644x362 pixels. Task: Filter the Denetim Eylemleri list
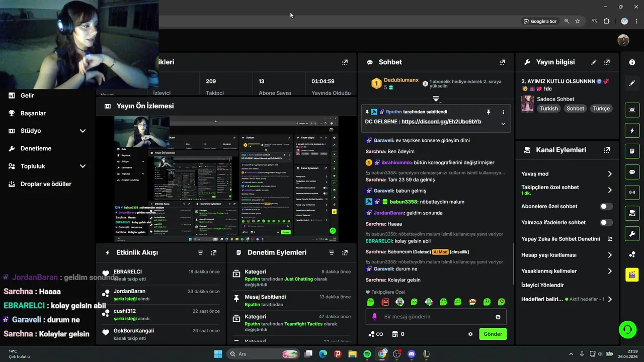click(332, 252)
